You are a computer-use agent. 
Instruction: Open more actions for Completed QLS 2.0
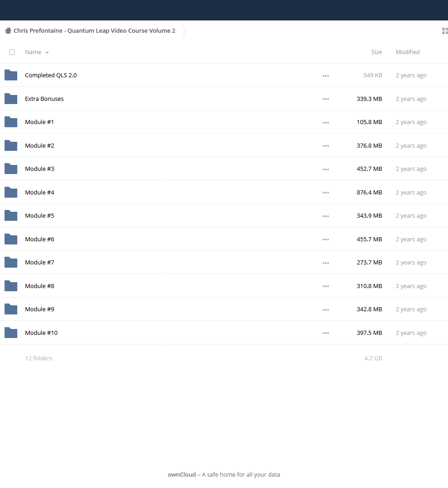pos(326,75)
